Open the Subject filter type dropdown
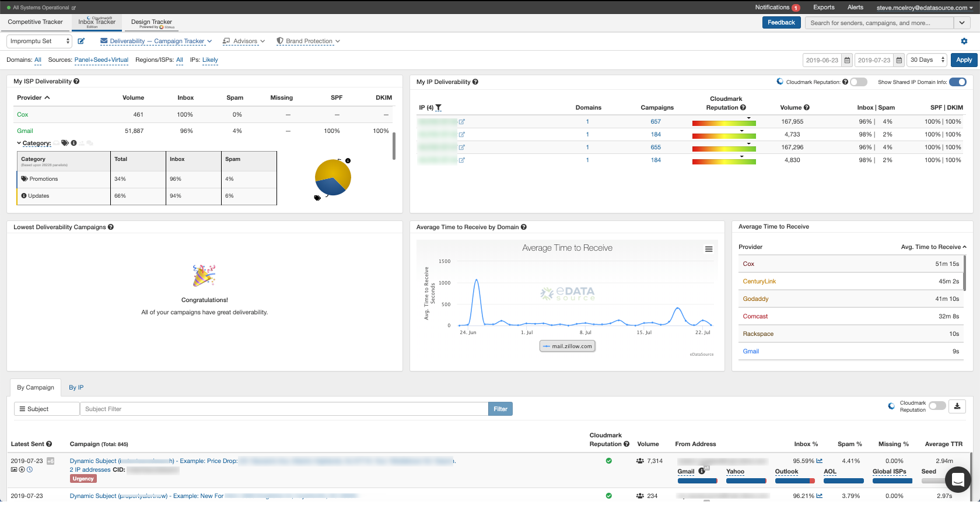 (47, 409)
